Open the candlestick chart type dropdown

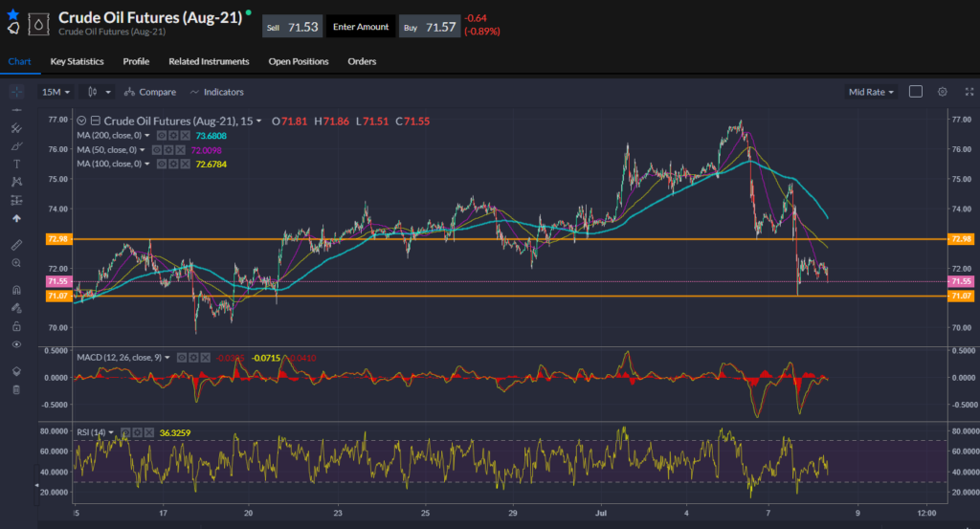[99, 92]
